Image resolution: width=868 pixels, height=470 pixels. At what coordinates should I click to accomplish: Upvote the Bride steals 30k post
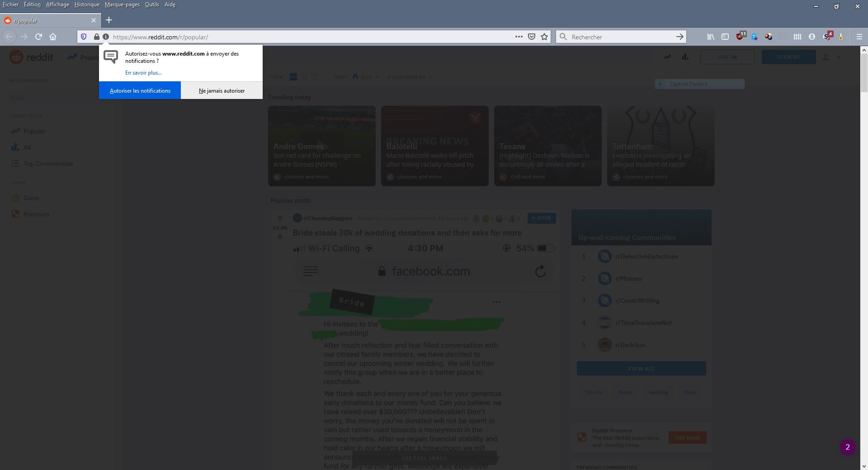click(x=280, y=218)
